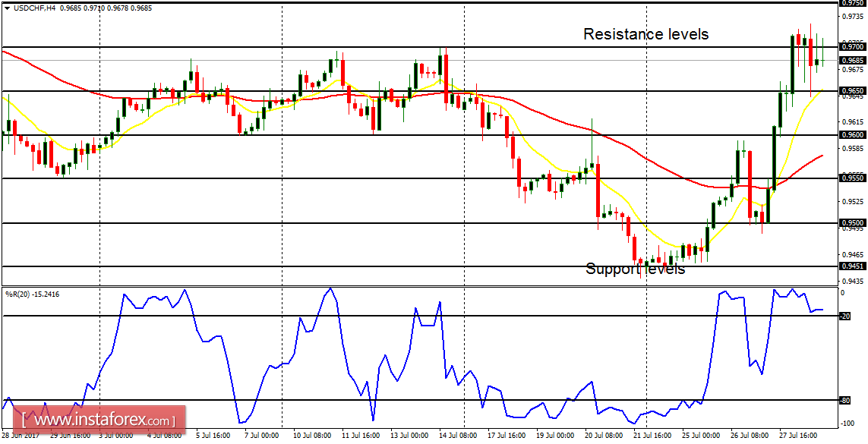Click the 4 Jul 08:00 time label
This screenshot has height=444, width=868.
coord(163,436)
